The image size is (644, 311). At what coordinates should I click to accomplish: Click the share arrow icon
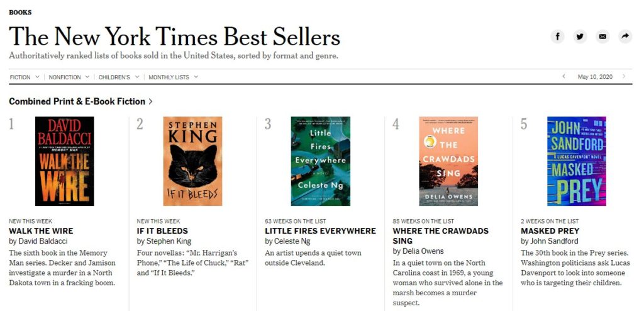pos(625,37)
